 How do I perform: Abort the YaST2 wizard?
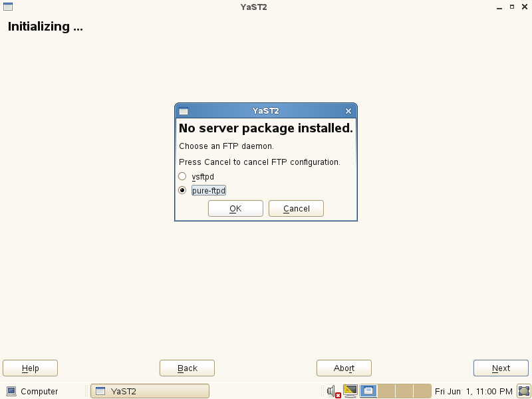point(344,368)
